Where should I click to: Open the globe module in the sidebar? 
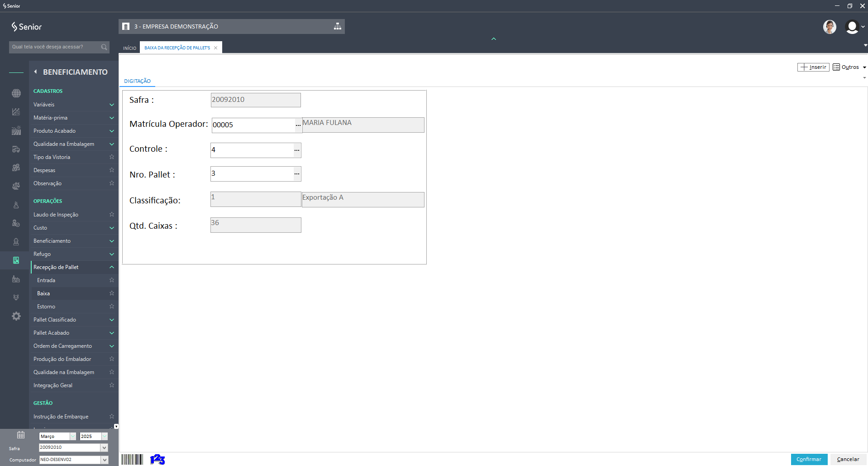pyautogui.click(x=16, y=93)
